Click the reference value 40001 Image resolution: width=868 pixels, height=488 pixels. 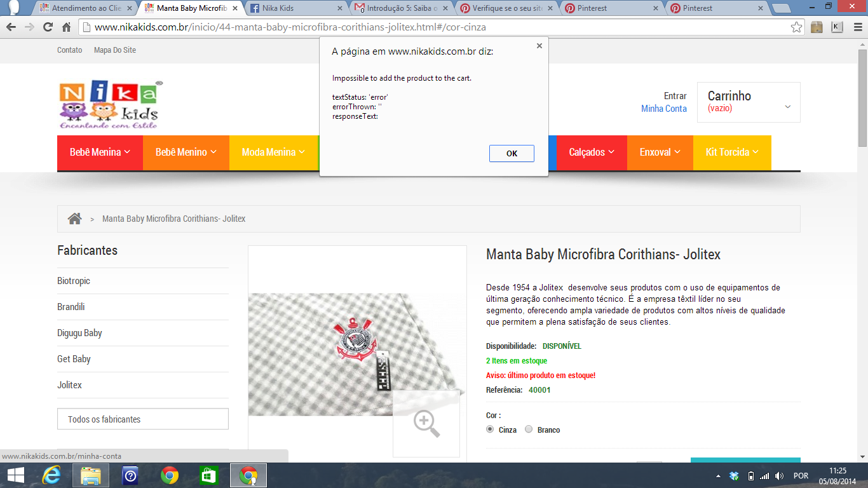539,390
